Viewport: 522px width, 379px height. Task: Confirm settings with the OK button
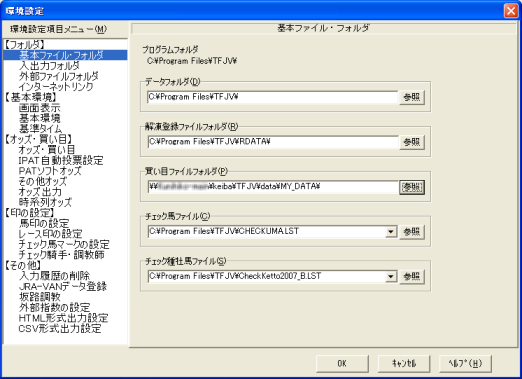click(342, 364)
